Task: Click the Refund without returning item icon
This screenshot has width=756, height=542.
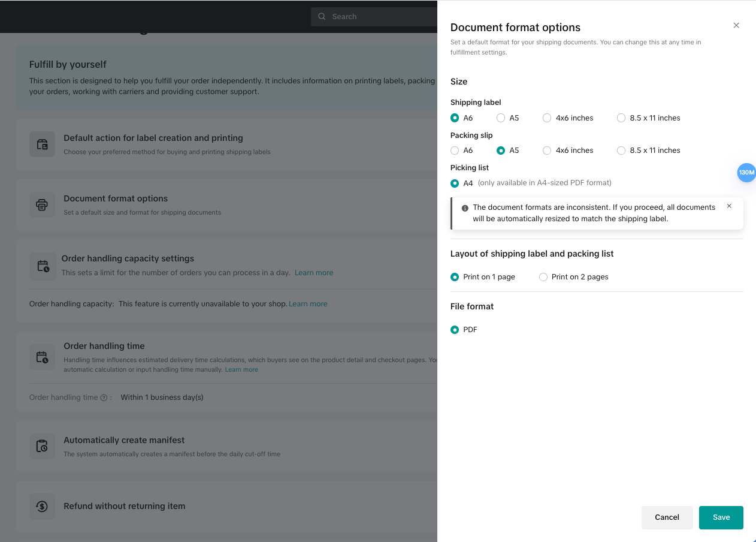Action: pyautogui.click(x=42, y=506)
